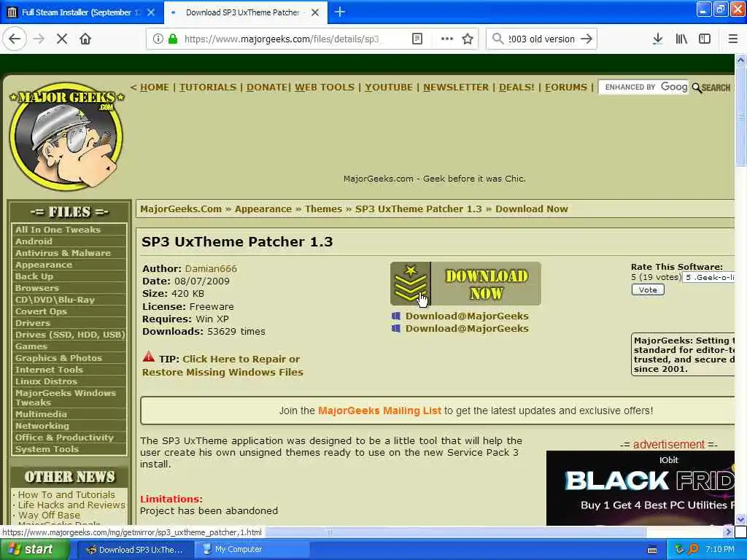Click the Vote button

click(x=648, y=289)
